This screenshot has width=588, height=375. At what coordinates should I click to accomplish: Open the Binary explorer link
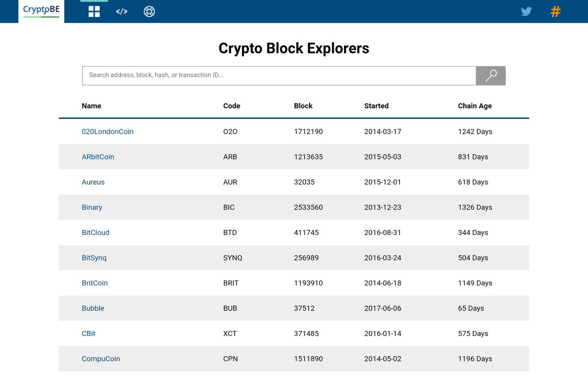(x=92, y=207)
